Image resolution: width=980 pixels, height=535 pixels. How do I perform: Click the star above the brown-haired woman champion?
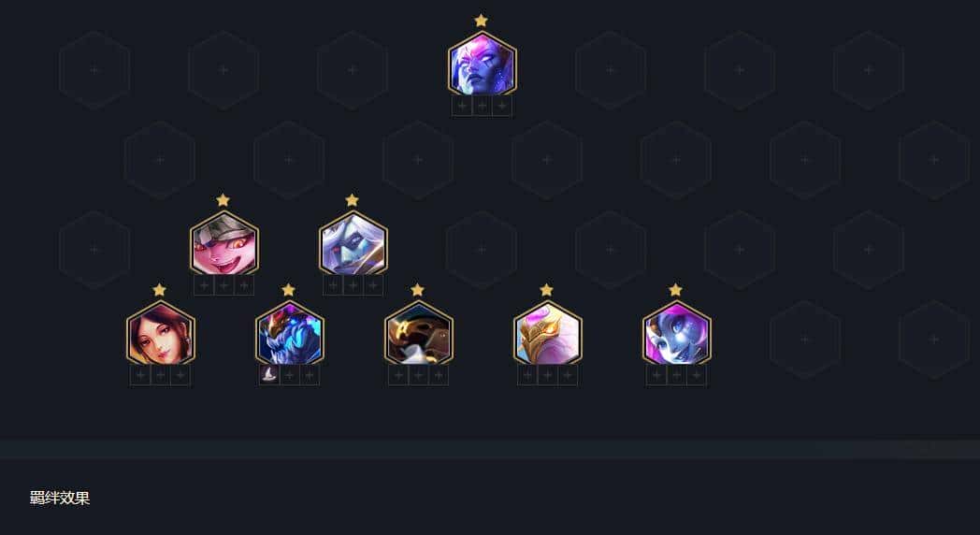[159, 290]
